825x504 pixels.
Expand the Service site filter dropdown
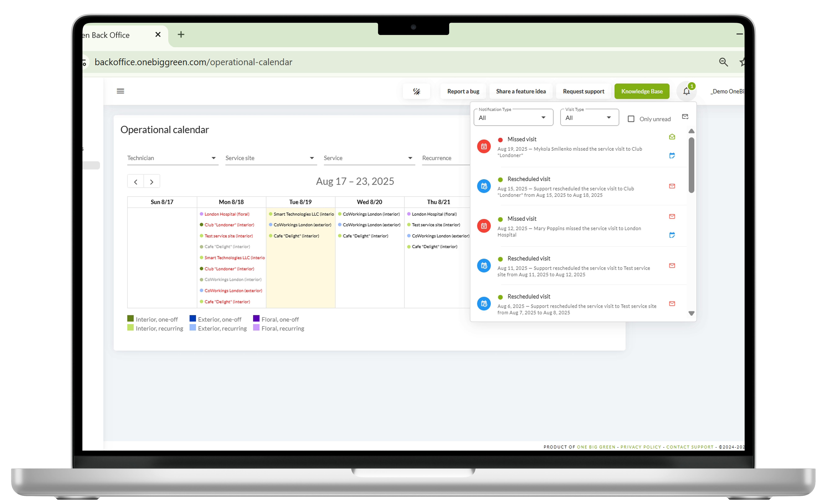click(271, 158)
